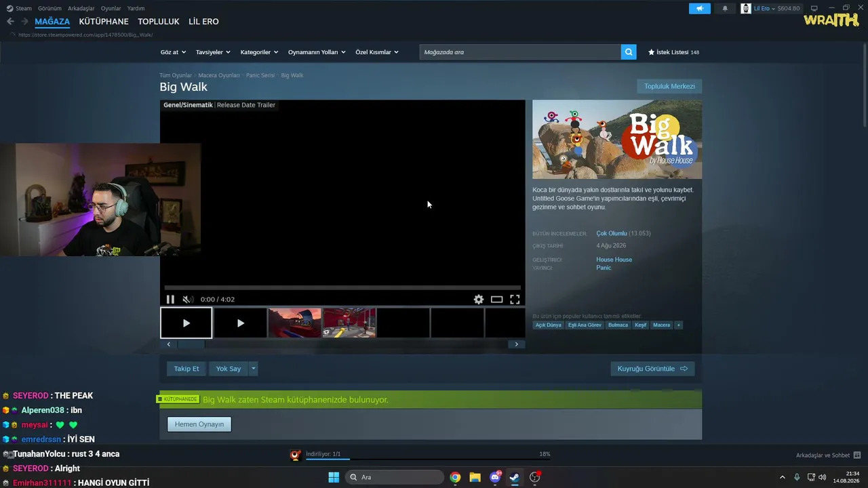This screenshot has width=868, height=488.
Task: Expand the arrow beside 'Yok Say'
Action: point(254,369)
